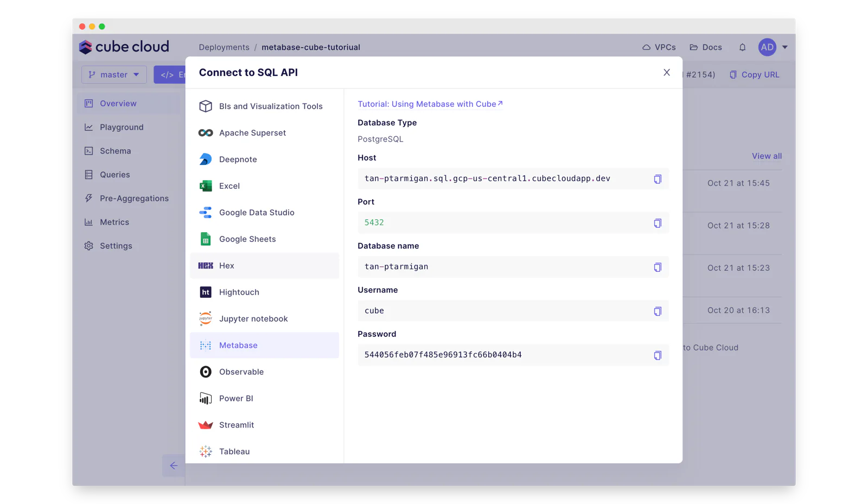Choose Google Data Studio option
Viewport: 868px width, 504px height.
[x=265, y=213]
